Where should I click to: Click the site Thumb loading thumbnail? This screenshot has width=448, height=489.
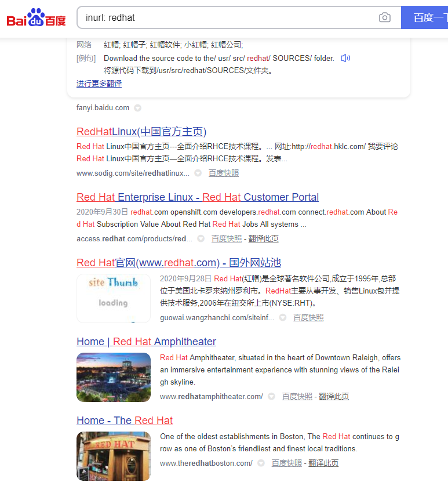point(114,298)
